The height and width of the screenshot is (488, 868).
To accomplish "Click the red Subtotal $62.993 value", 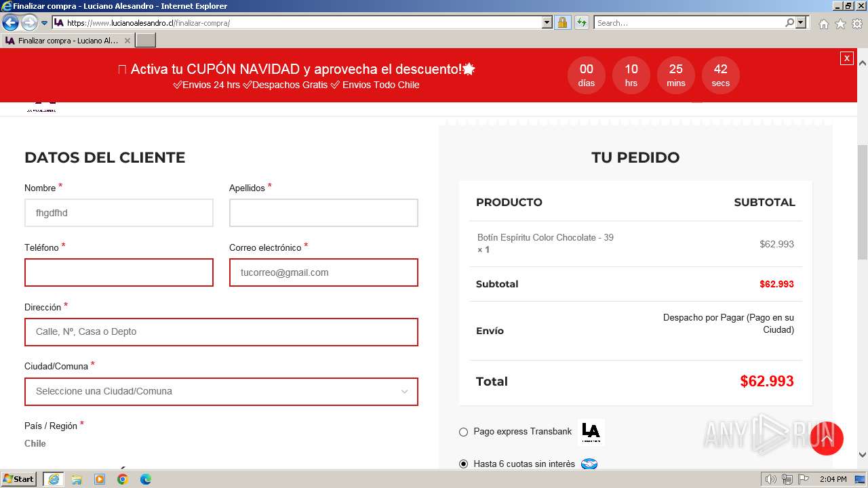I will tap(776, 284).
